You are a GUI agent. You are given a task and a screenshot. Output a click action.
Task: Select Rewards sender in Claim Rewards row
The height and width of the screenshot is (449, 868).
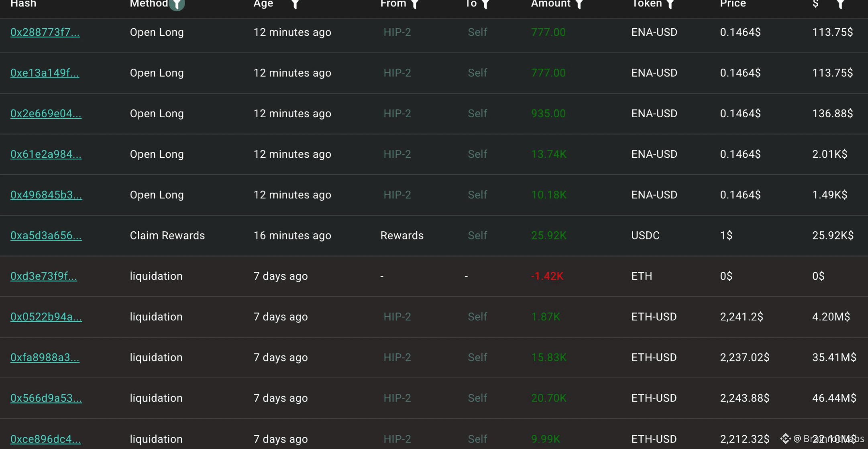coord(402,235)
